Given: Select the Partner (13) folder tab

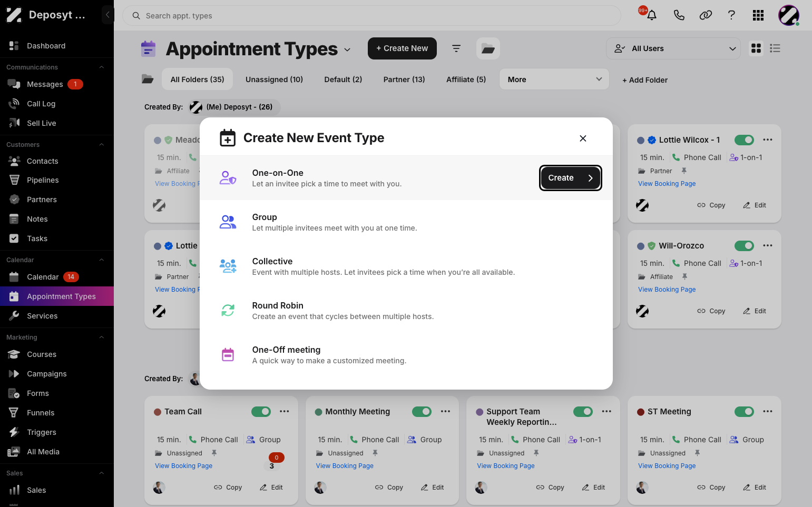Looking at the screenshot, I should [404, 79].
